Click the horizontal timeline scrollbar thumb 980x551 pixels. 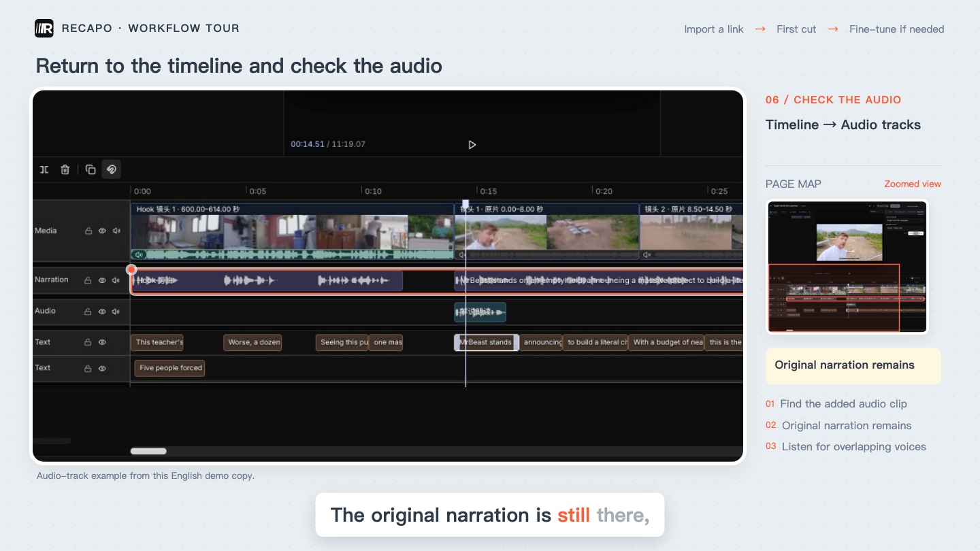(x=148, y=451)
